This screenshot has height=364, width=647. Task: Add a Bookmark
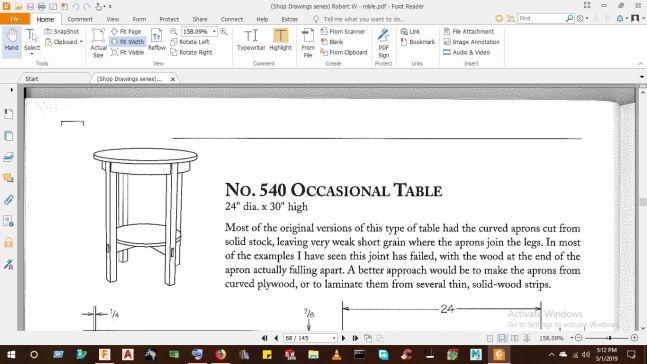(418, 42)
